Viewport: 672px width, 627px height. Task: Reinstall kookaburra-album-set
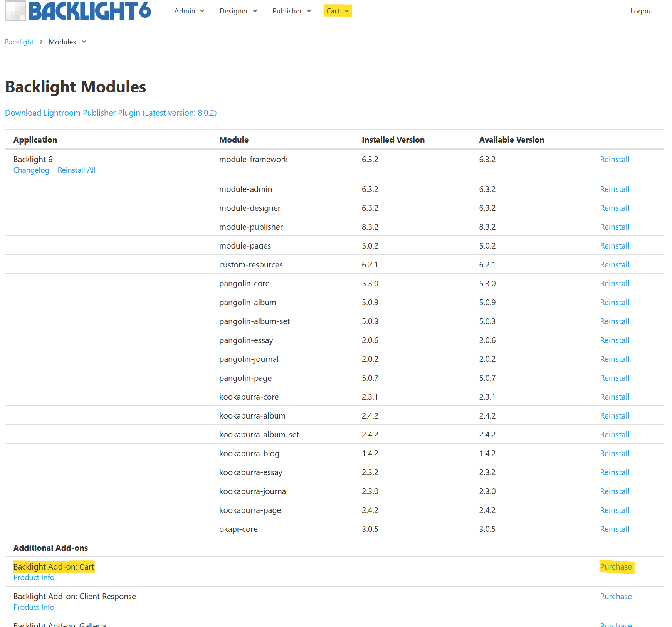coord(615,435)
